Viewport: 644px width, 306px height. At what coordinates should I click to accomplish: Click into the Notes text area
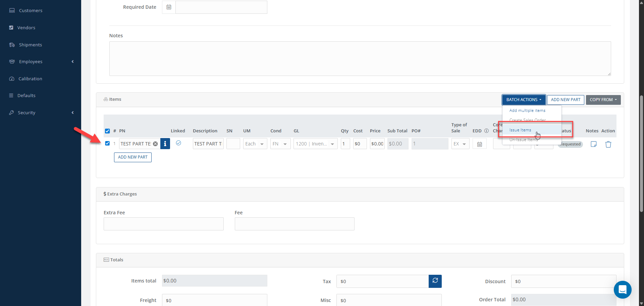[360, 58]
